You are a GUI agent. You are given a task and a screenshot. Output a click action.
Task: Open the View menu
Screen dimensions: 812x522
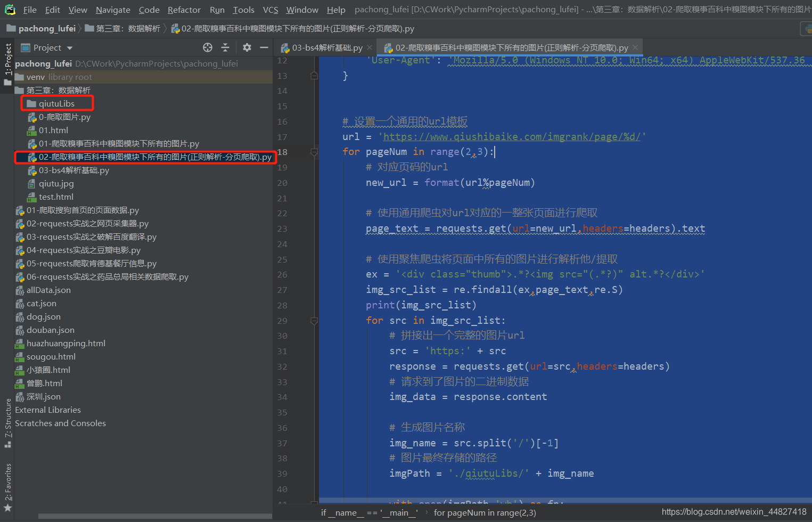[x=78, y=10]
